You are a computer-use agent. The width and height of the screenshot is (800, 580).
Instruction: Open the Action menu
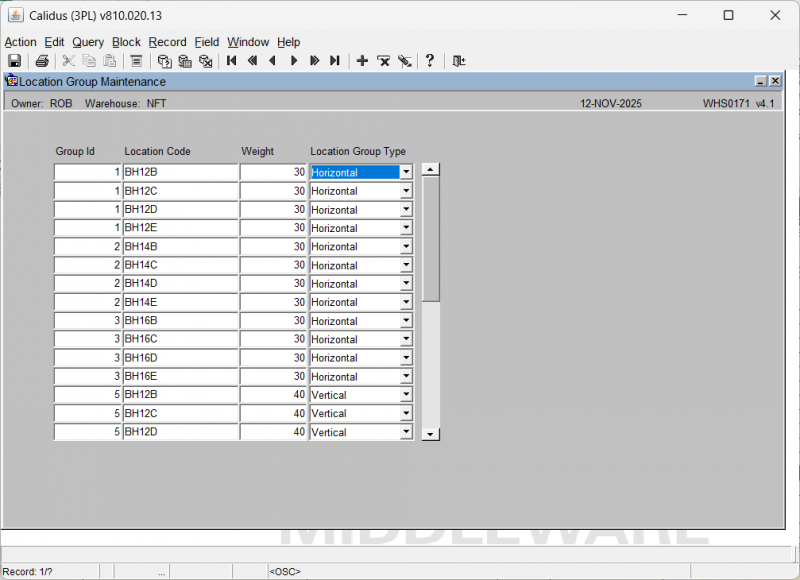click(20, 42)
